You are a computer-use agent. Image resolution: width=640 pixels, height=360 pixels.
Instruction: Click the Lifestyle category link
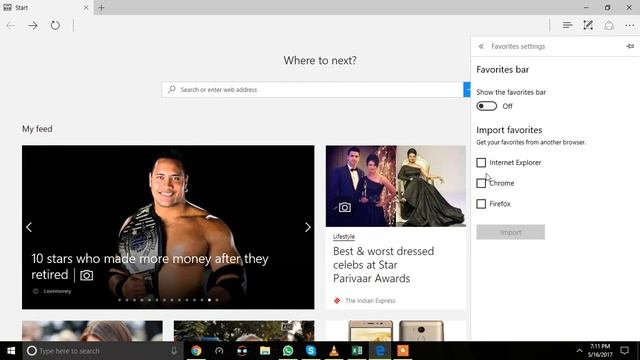[344, 236]
